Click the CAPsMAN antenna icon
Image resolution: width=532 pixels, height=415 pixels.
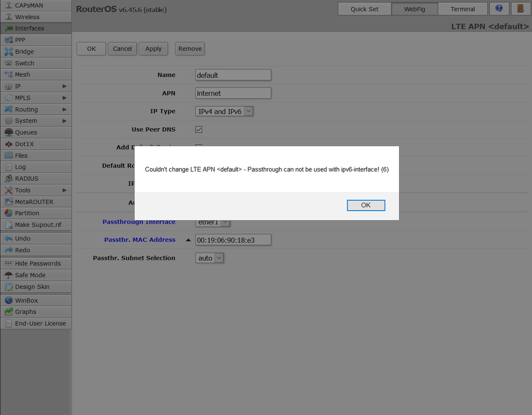click(9, 5)
